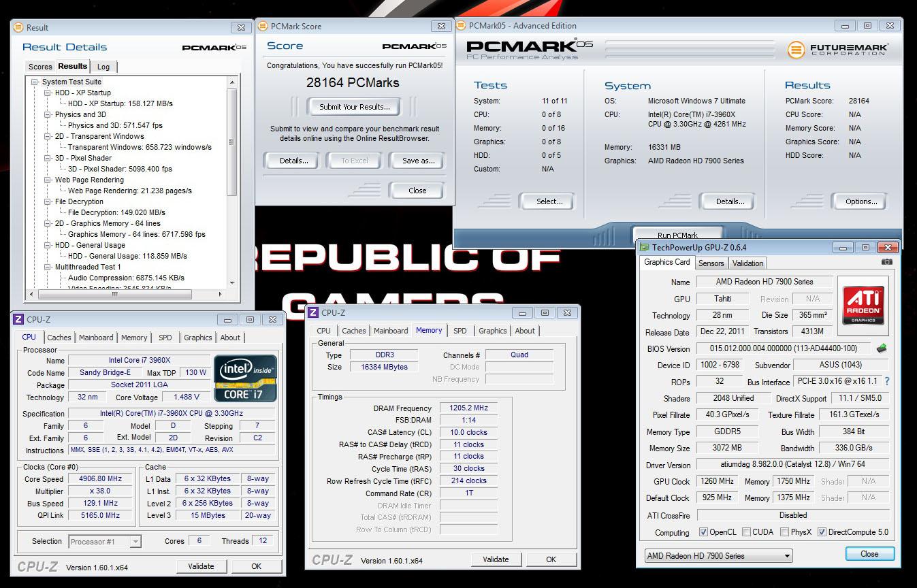
Task: Click the Core Speed 4906.80 MHz field
Action: [x=101, y=478]
